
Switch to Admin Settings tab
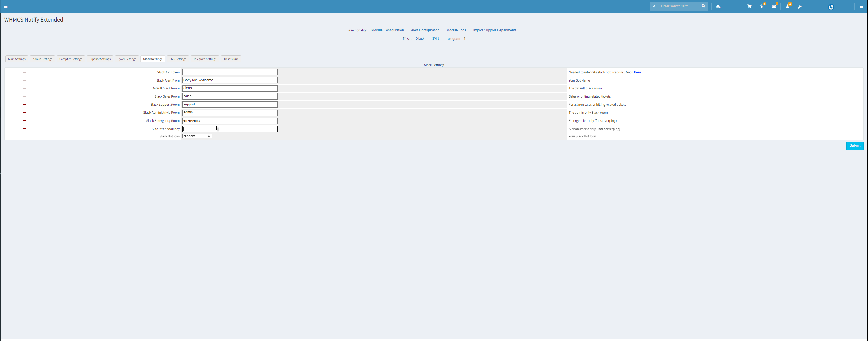[x=42, y=59]
